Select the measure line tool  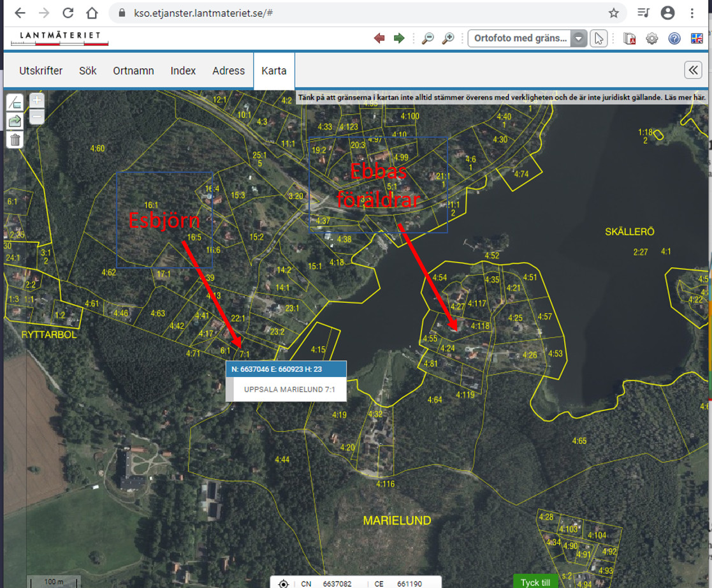(15, 101)
